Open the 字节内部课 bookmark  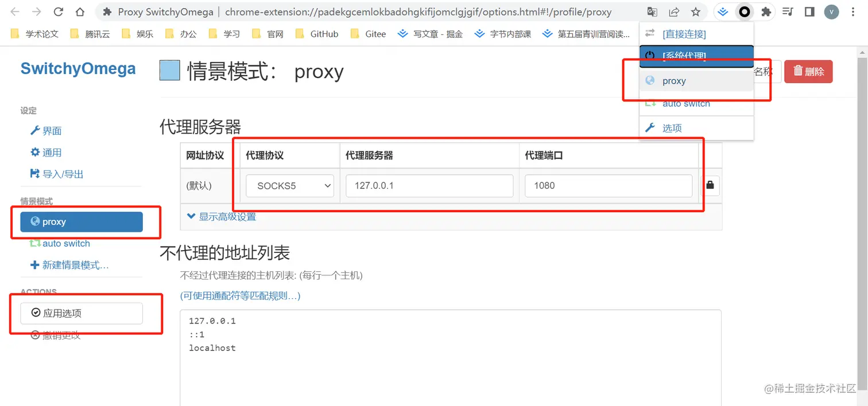(x=503, y=34)
